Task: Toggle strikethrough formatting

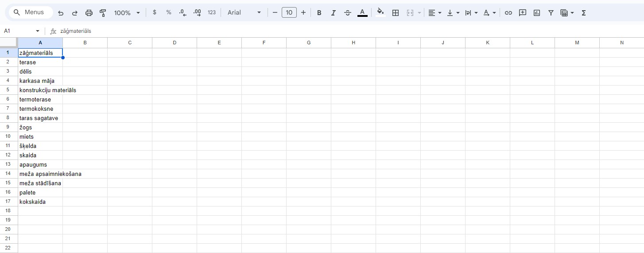Action: pos(347,13)
